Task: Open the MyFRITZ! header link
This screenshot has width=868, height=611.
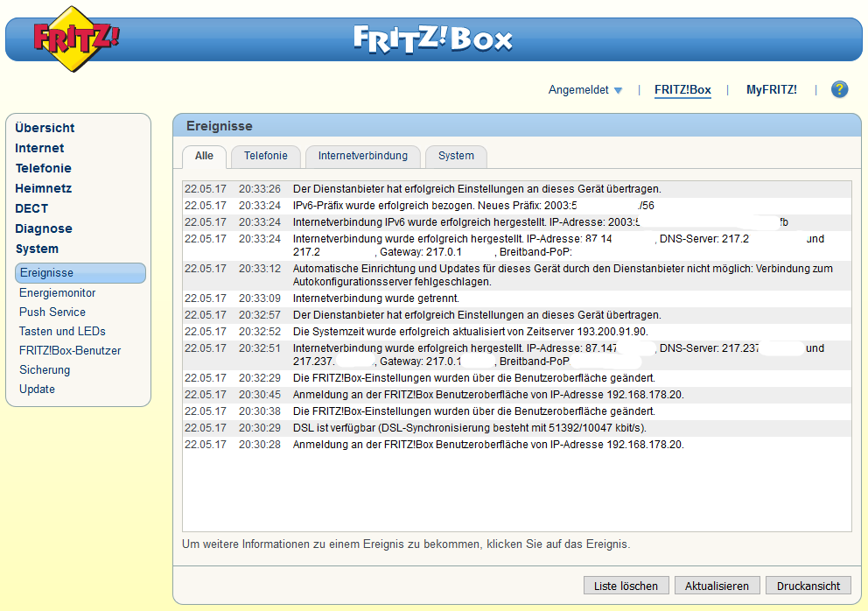Action: click(x=771, y=90)
